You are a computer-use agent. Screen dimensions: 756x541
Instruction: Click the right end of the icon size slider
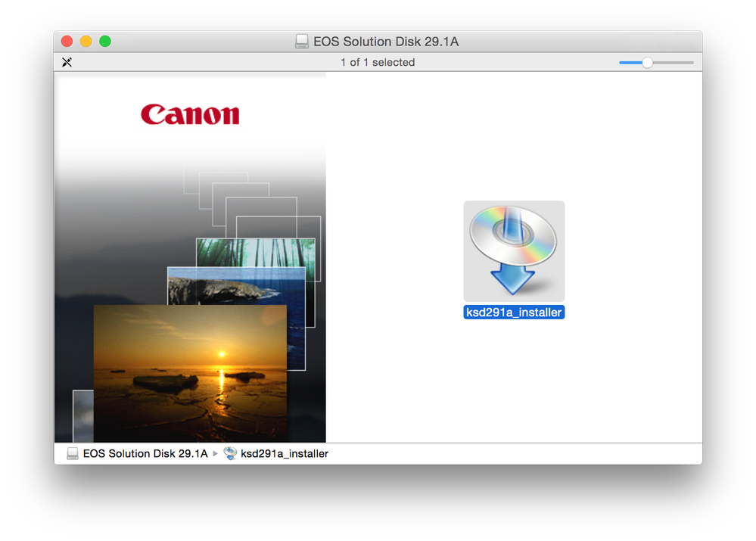691,63
